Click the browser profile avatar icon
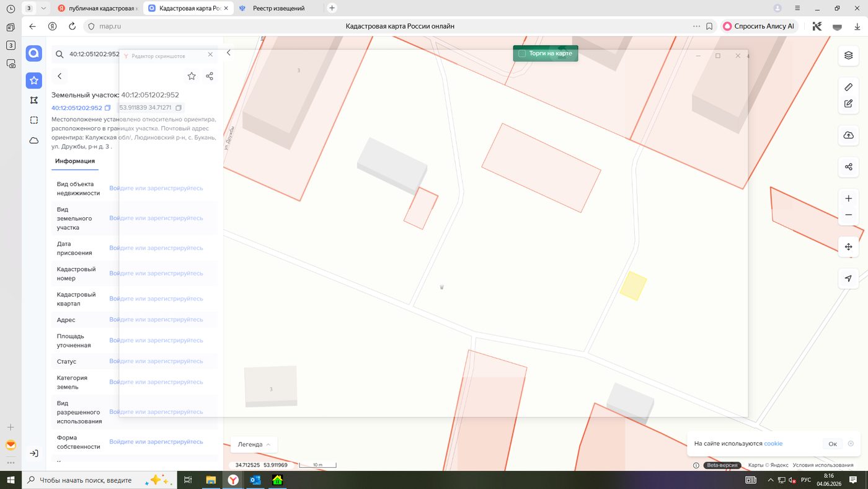868x489 pixels. coord(777,8)
